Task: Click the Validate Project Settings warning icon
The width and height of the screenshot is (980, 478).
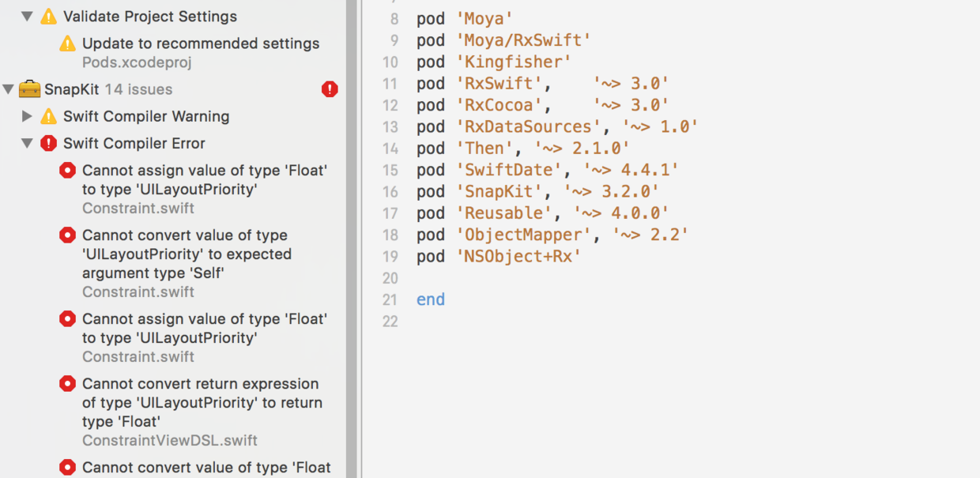Action: point(49,16)
